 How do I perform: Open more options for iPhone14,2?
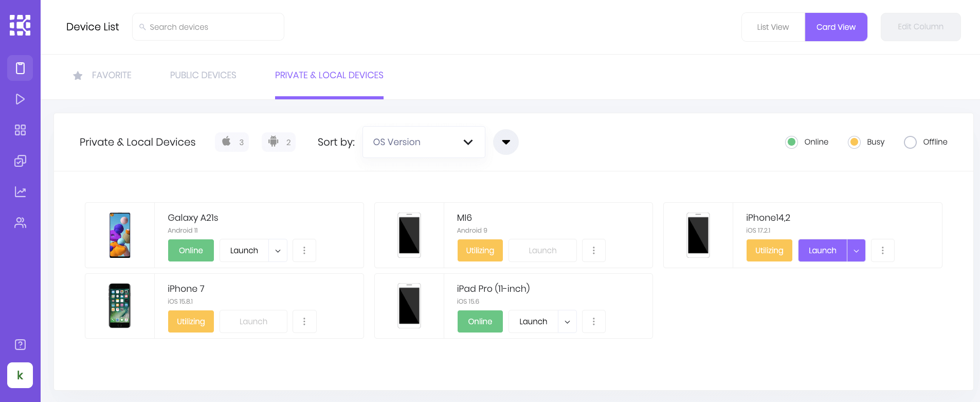(x=883, y=251)
